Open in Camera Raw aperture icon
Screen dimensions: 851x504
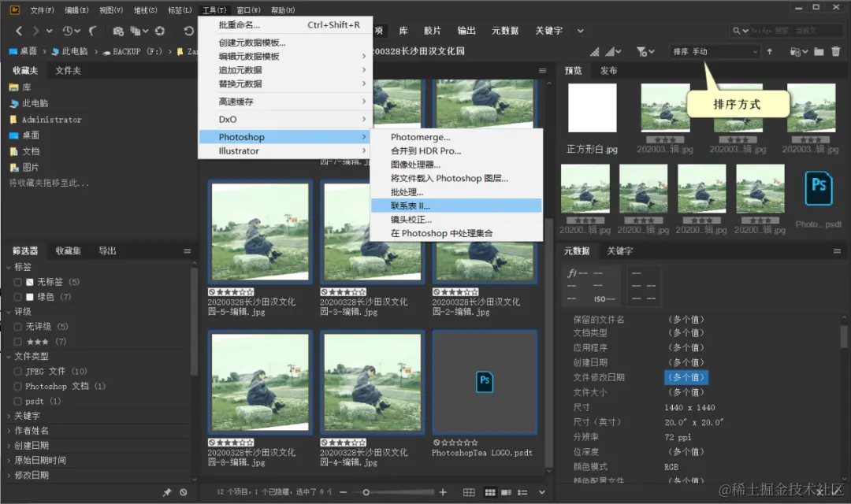[x=159, y=31]
